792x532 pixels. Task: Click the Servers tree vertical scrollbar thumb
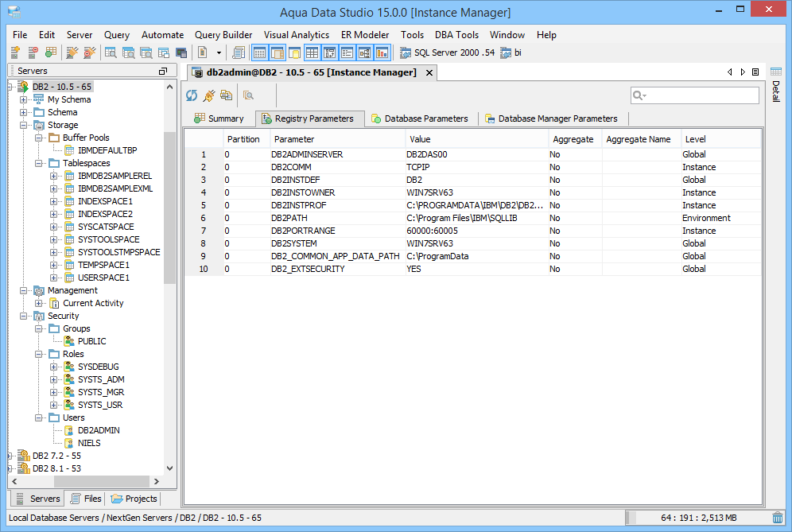(x=169, y=208)
